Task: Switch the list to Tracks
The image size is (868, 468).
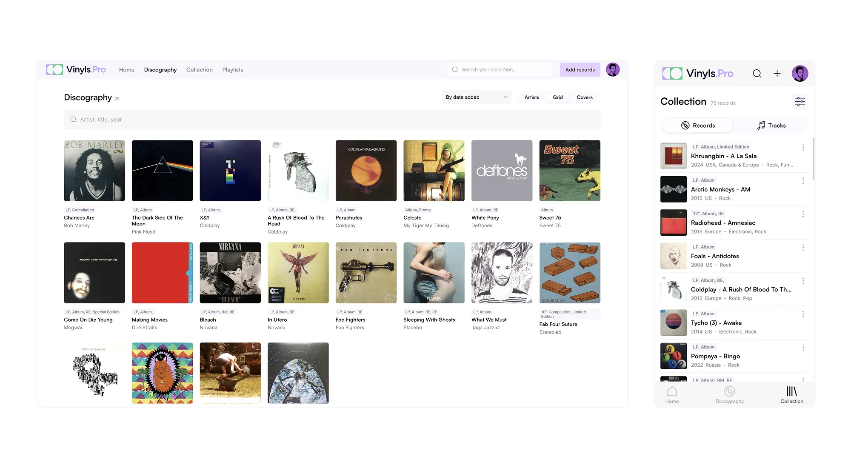Action: click(x=771, y=126)
